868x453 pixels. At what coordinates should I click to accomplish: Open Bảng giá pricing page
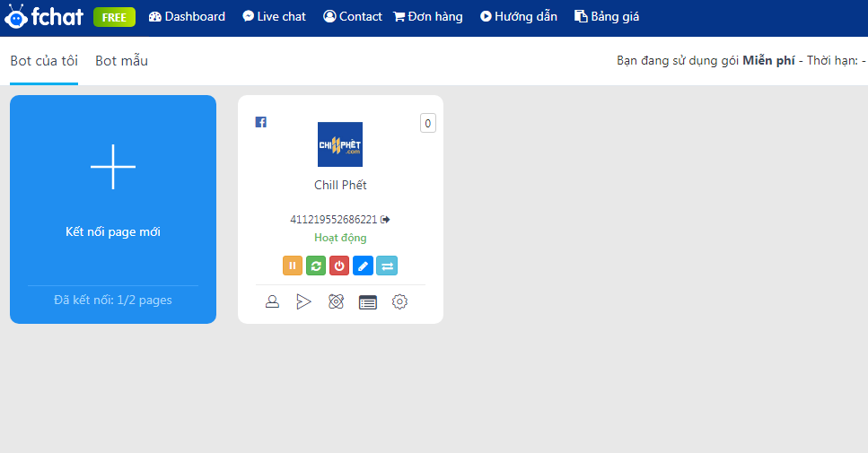click(607, 16)
